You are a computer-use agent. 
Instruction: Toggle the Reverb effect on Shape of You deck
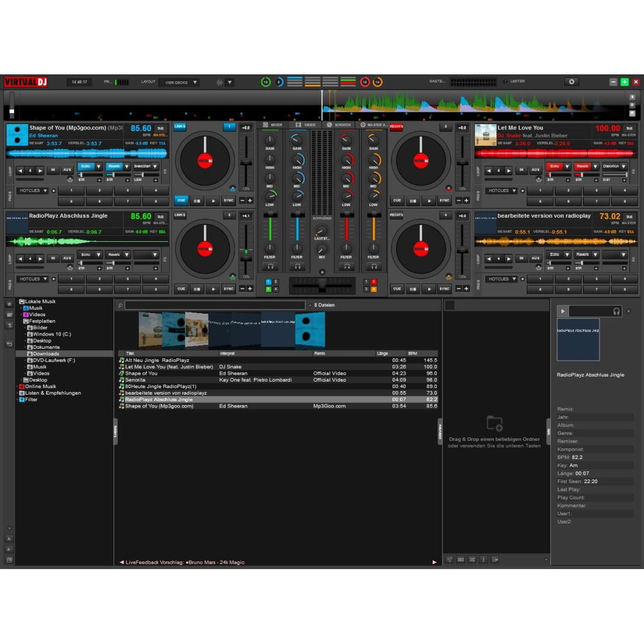click(x=114, y=166)
